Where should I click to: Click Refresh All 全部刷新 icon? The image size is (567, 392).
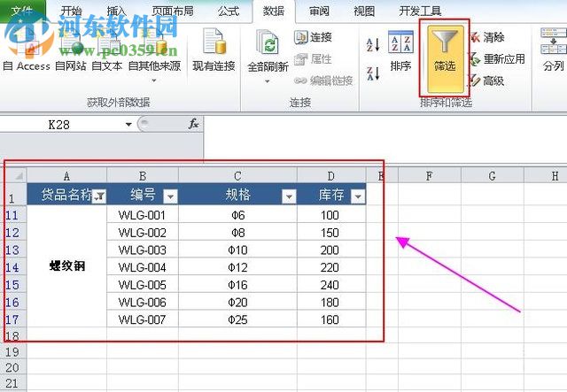[268, 42]
